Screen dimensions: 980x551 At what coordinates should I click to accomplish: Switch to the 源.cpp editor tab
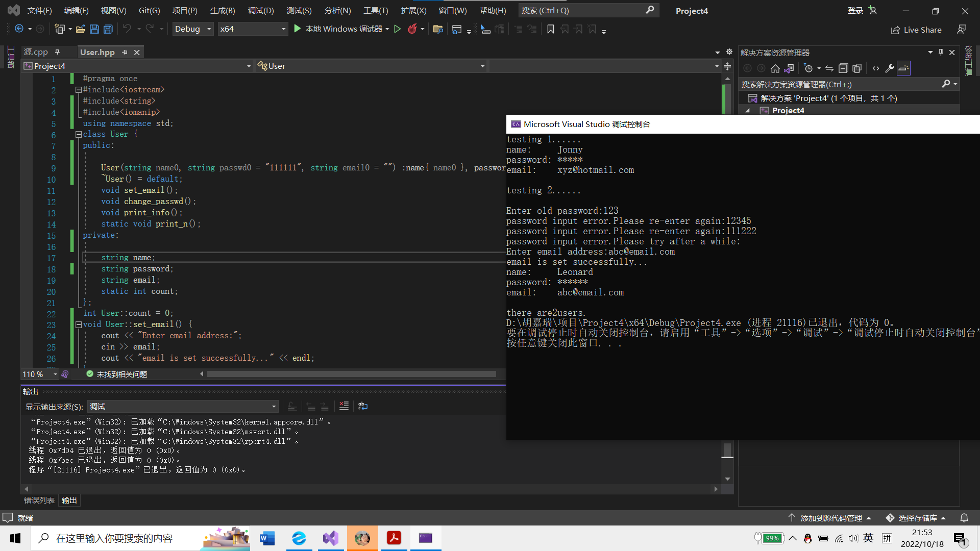pyautogui.click(x=36, y=52)
